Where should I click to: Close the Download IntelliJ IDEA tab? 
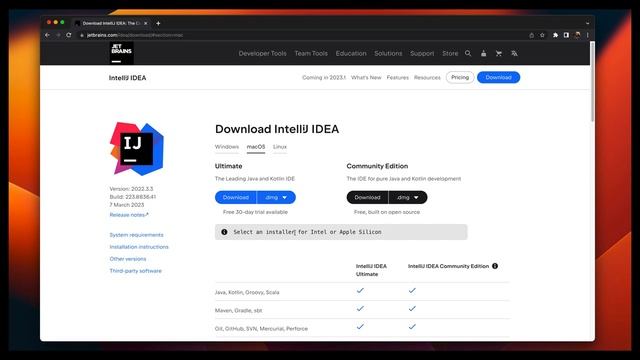point(146,23)
